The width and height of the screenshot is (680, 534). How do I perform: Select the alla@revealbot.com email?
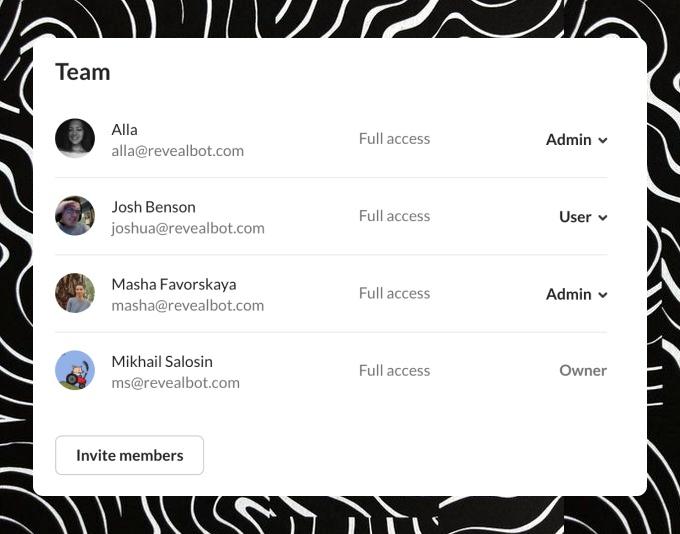coord(177,151)
